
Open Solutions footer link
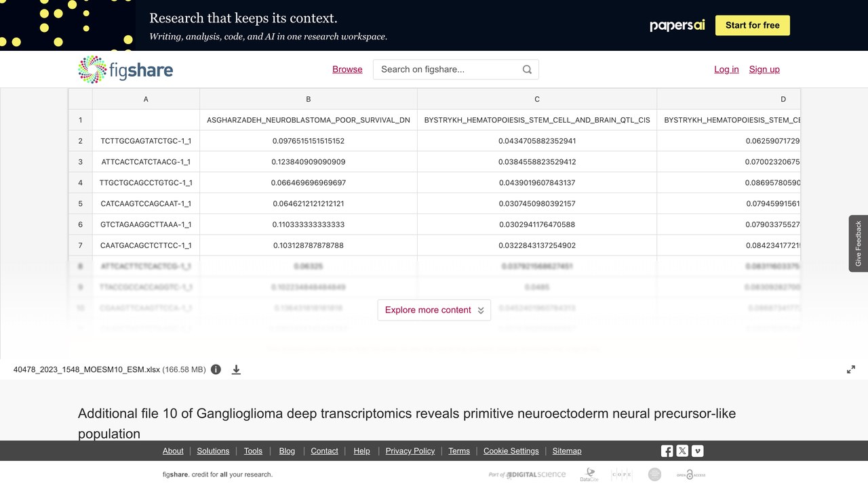pos(213,451)
